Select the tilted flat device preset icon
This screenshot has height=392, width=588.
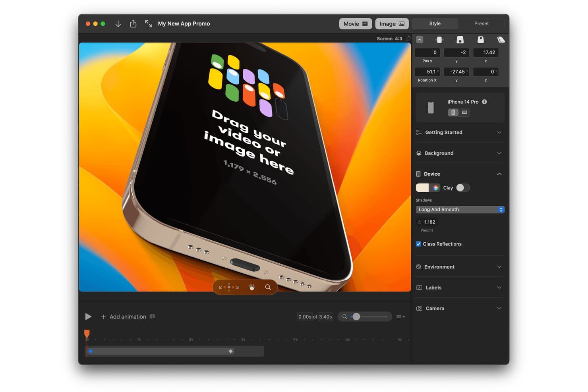click(501, 40)
